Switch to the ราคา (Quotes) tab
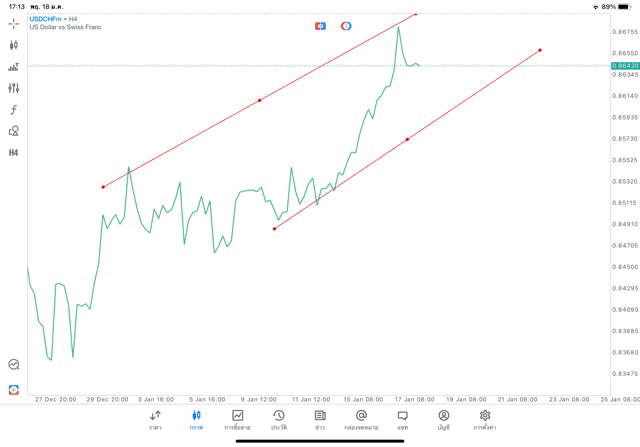640x447 pixels. coord(155,419)
